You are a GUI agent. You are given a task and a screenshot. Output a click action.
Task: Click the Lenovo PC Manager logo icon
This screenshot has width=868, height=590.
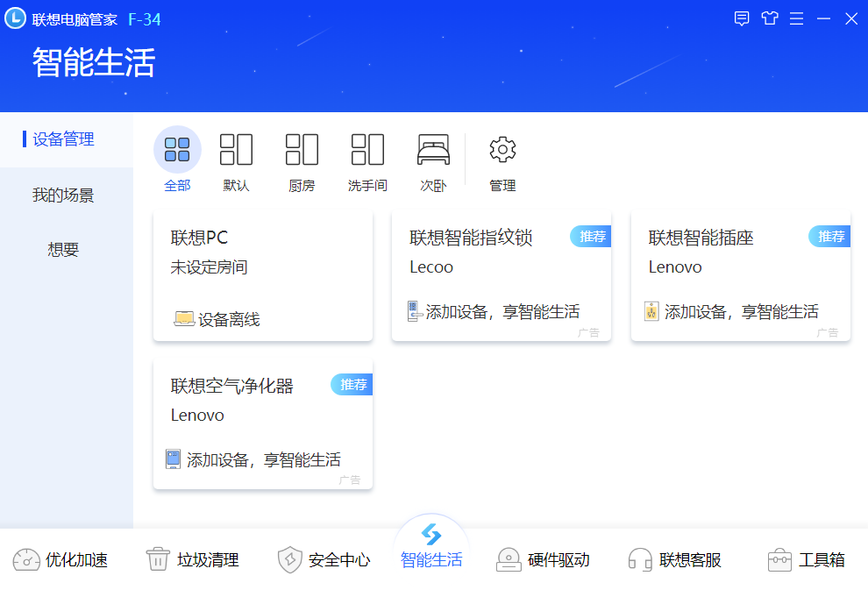click(15, 18)
